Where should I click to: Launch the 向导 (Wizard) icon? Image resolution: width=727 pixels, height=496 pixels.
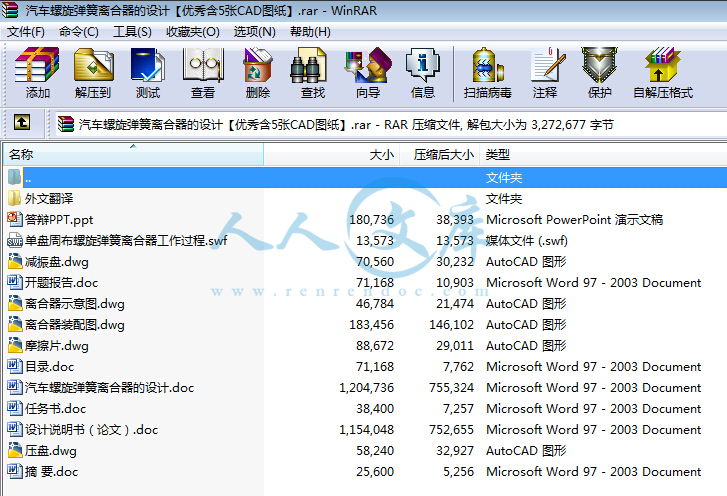pos(368,65)
